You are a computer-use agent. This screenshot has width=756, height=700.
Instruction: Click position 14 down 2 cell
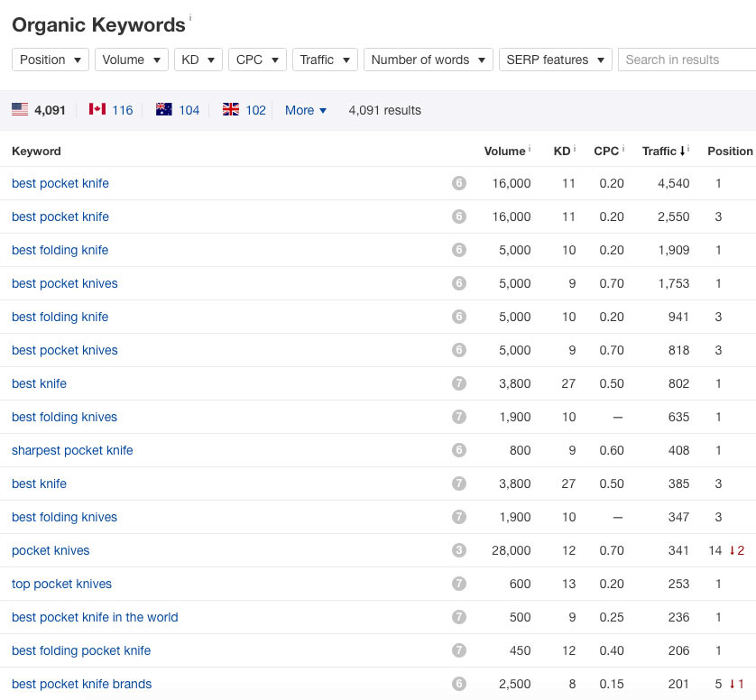point(726,550)
